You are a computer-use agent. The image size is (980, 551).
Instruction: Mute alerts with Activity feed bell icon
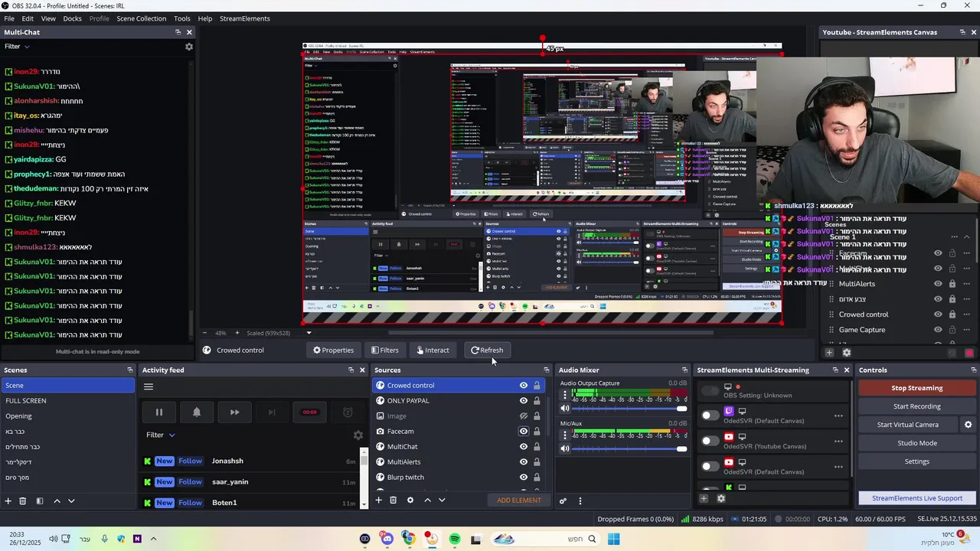pyautogui.click(x=197, y=412)
